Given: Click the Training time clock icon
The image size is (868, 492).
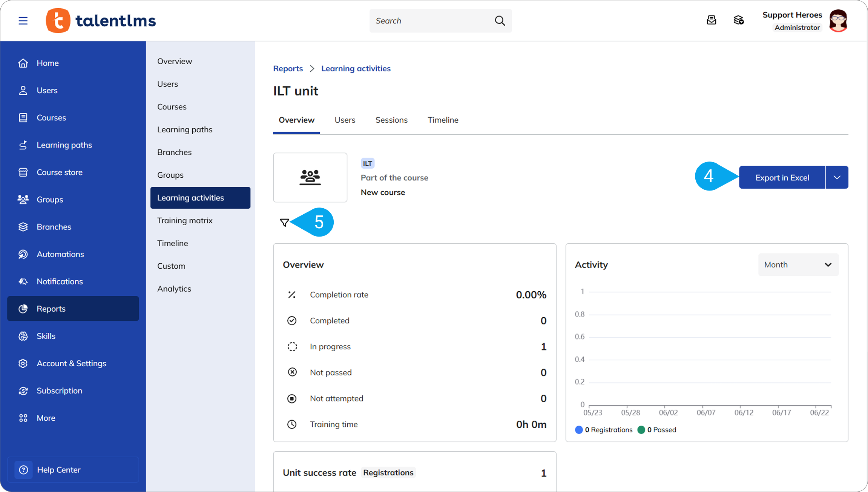Looking at the screenshot, I should point(292,424).
